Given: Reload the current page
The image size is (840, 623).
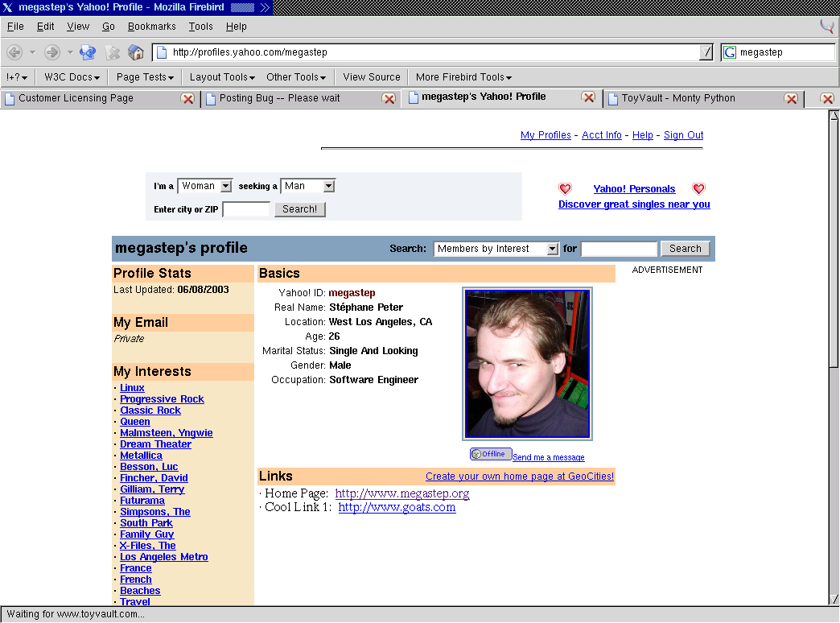Looking at the screenshot, I should 88,52.
